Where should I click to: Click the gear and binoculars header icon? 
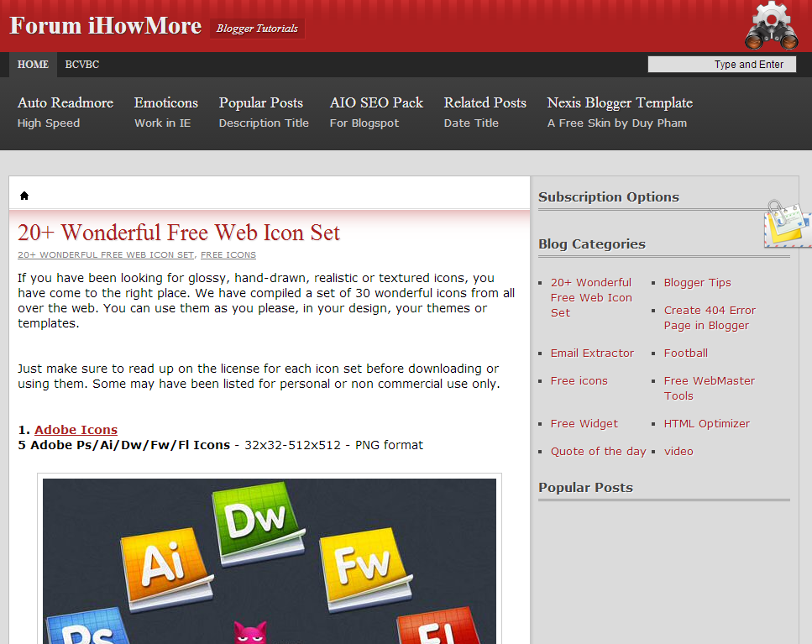coord(772,26)
